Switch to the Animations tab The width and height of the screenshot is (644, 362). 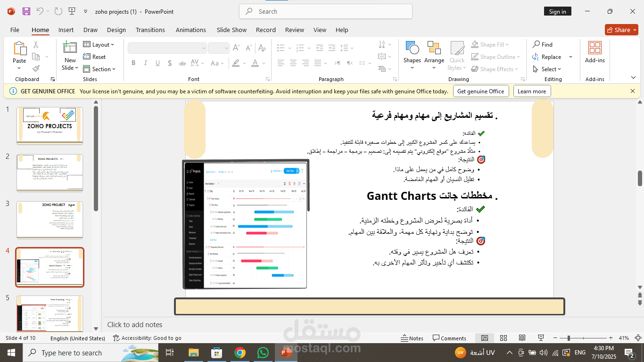191,30
